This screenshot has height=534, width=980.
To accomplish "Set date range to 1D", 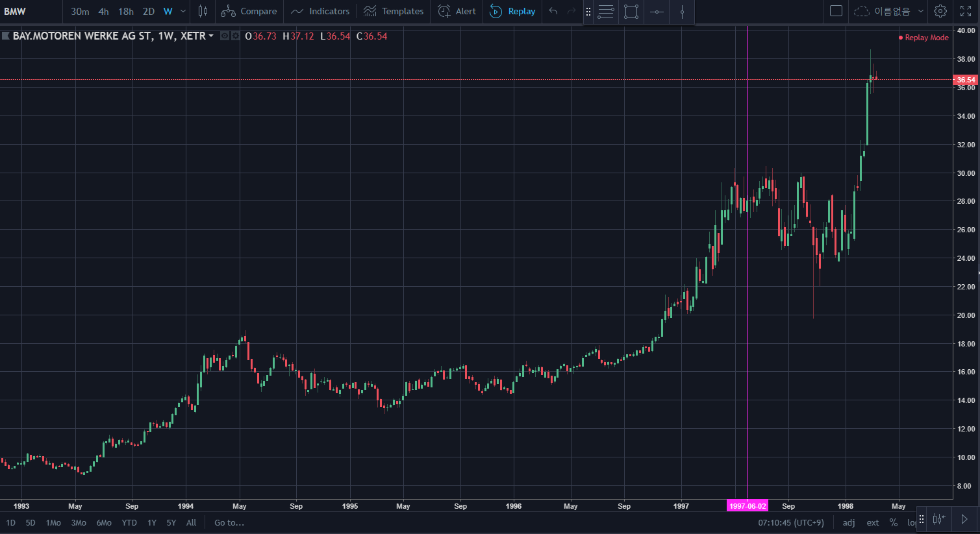I will pyautogui.click(x=10, y=522).
